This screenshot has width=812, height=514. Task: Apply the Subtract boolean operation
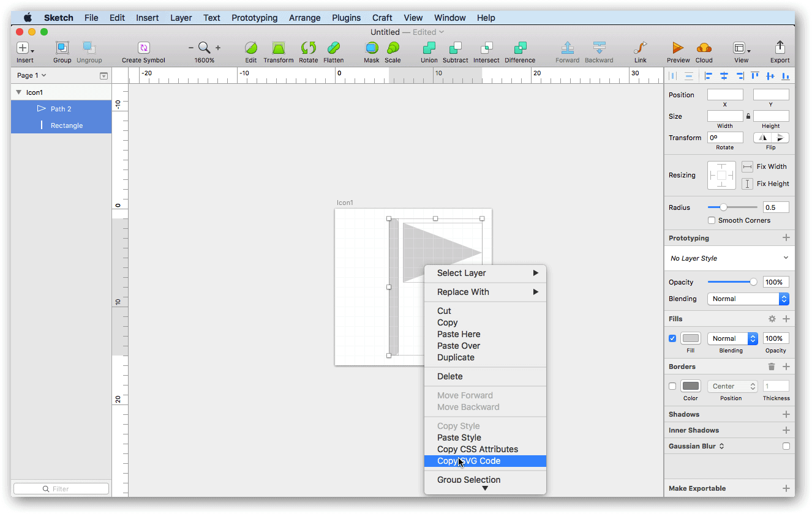coord(455,48)
